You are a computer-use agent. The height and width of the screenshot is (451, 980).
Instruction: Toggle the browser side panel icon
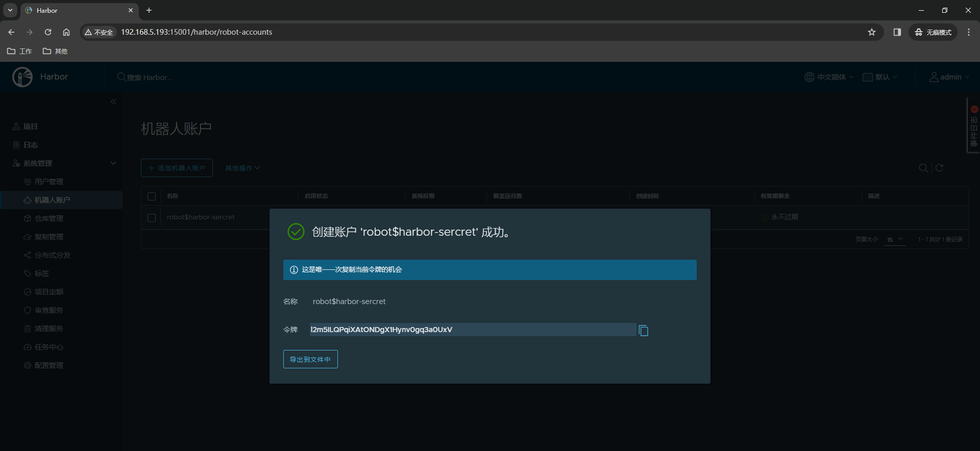click(x=897, y=32)
